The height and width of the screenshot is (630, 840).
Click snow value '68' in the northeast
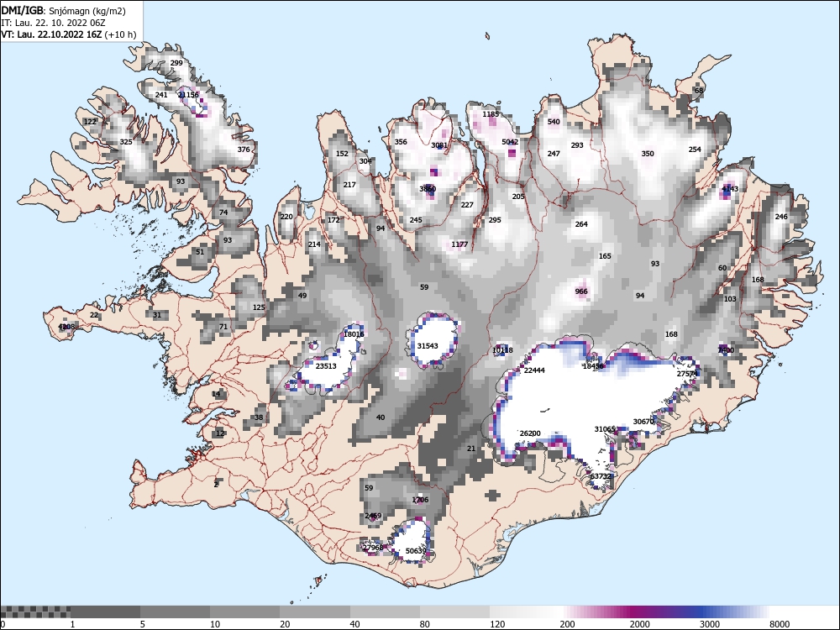click(699, 91)
